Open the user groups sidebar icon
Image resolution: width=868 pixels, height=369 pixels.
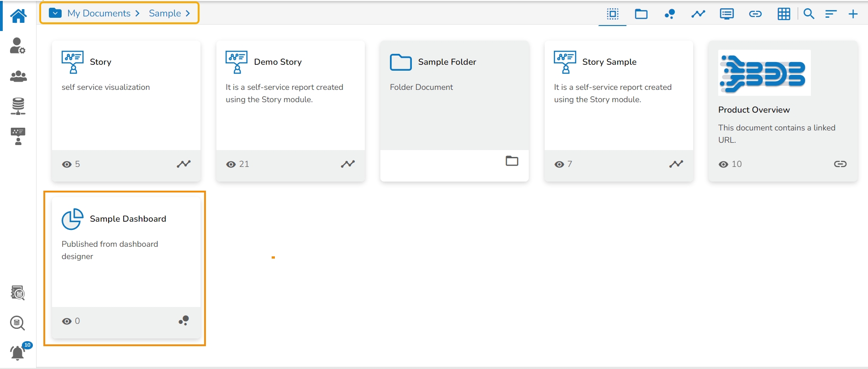(18, 76)
